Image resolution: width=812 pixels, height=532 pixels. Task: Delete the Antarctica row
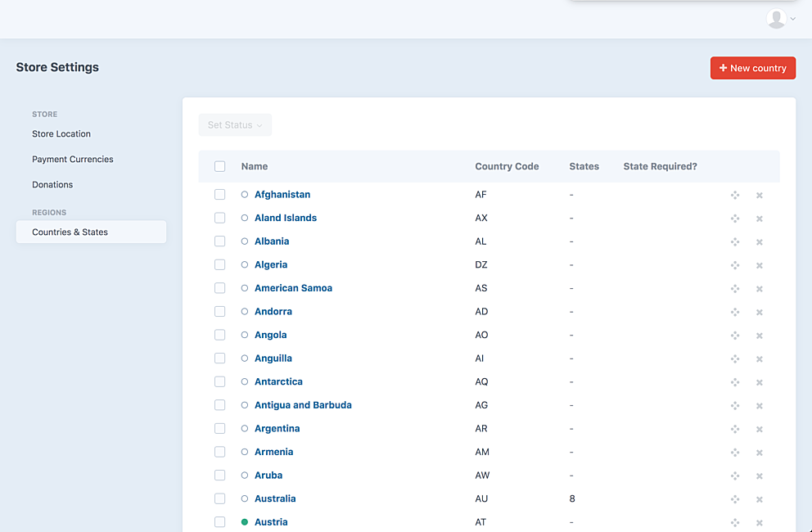(x=759, y=382)
